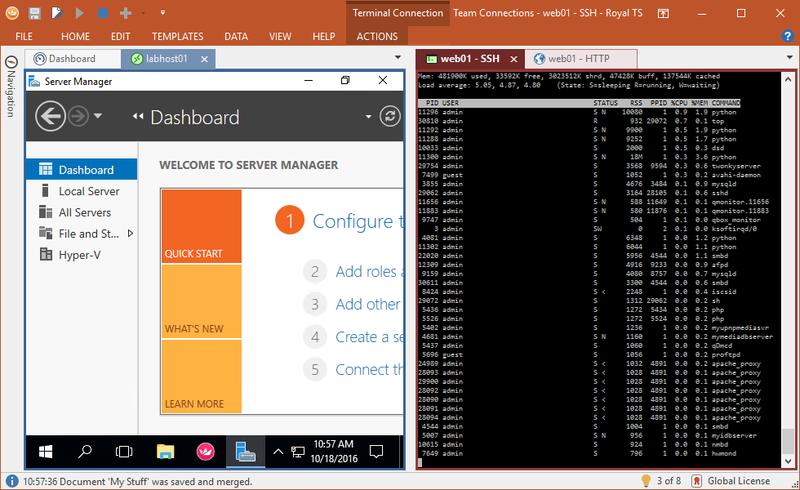Expand the File and Storage Services arrow
The height and width of the screenshot is (490, 800).
click(131, 234)
